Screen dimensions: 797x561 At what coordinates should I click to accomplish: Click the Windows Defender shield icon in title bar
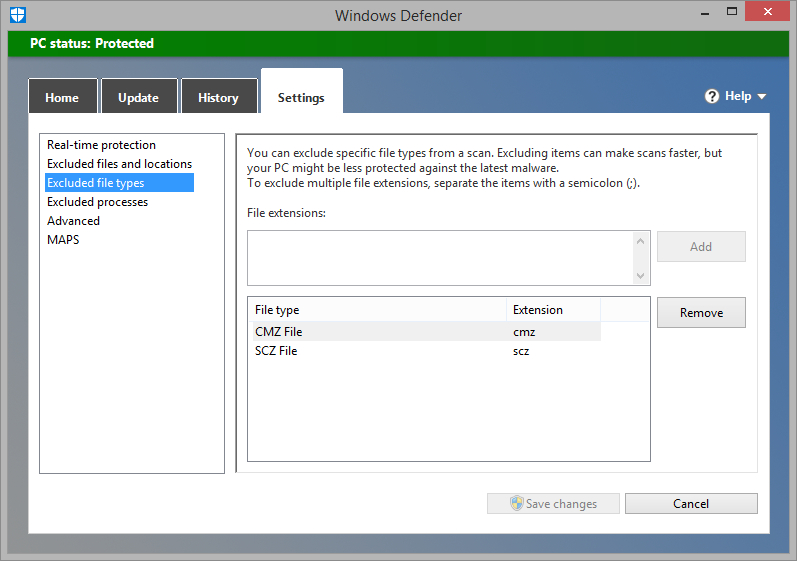pos(17,15)
